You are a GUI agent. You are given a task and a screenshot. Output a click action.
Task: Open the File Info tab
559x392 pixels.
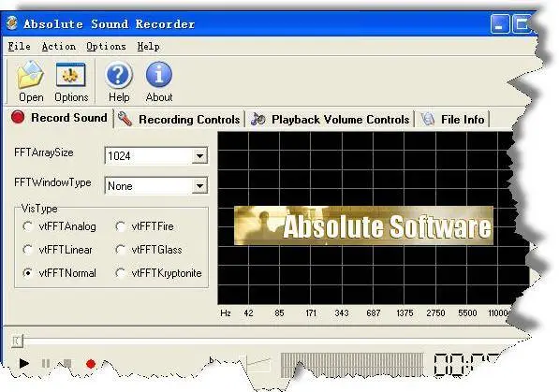pos(453,120)
